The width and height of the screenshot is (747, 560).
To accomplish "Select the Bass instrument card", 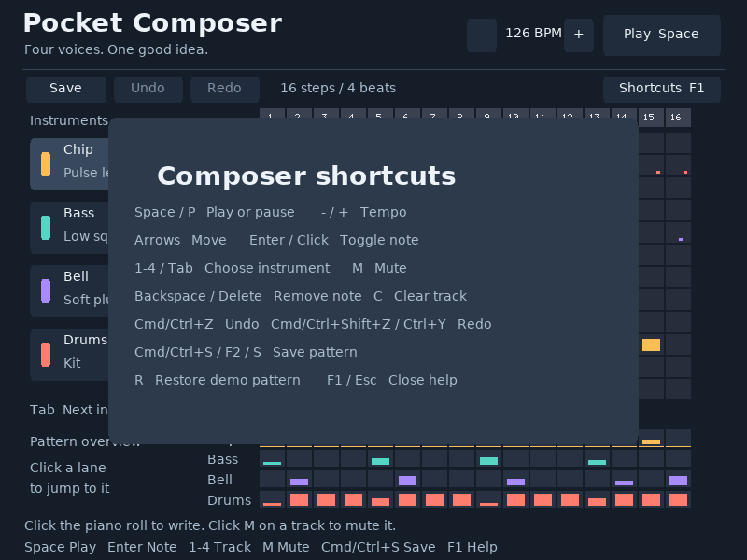I will coord(69,228).
